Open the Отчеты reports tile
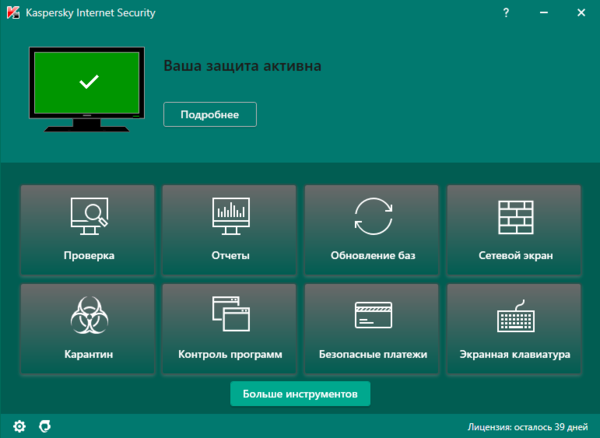 [x=230, y=230]
